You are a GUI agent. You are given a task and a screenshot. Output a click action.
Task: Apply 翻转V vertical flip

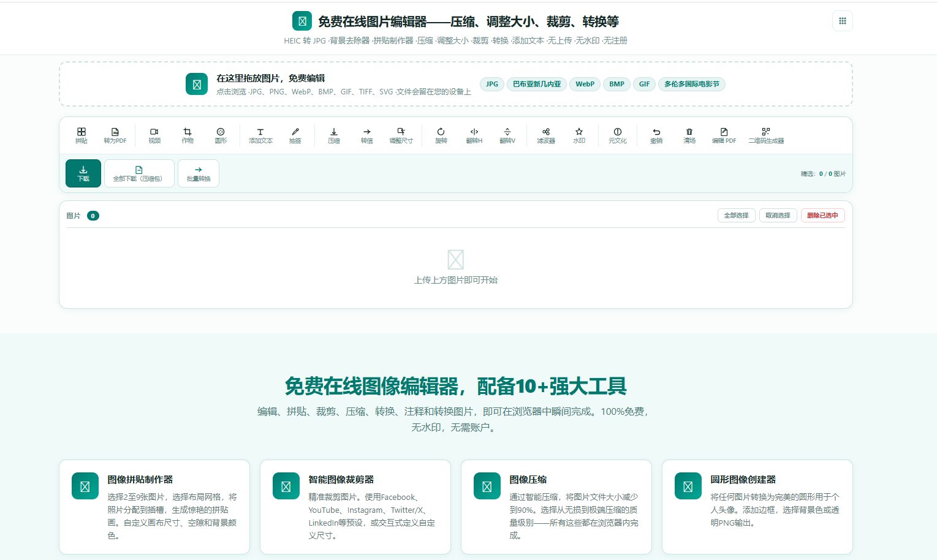507,135
